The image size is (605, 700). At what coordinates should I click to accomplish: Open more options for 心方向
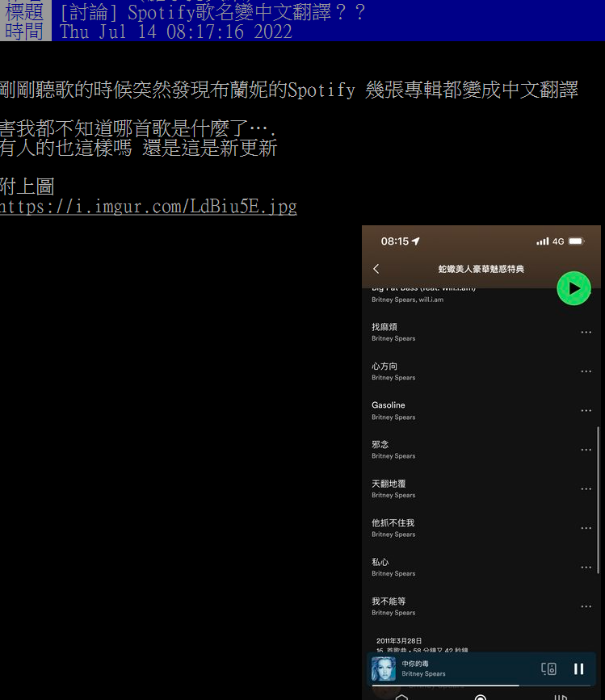(586, 371)
